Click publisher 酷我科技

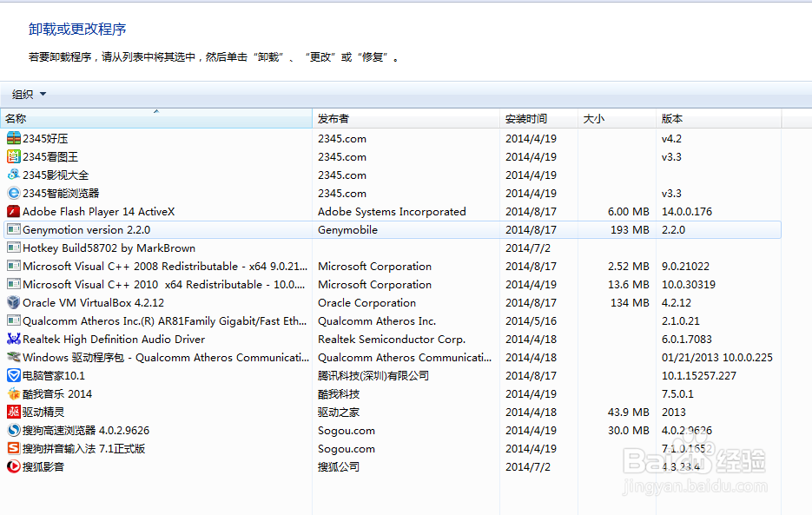coord(339,393)
